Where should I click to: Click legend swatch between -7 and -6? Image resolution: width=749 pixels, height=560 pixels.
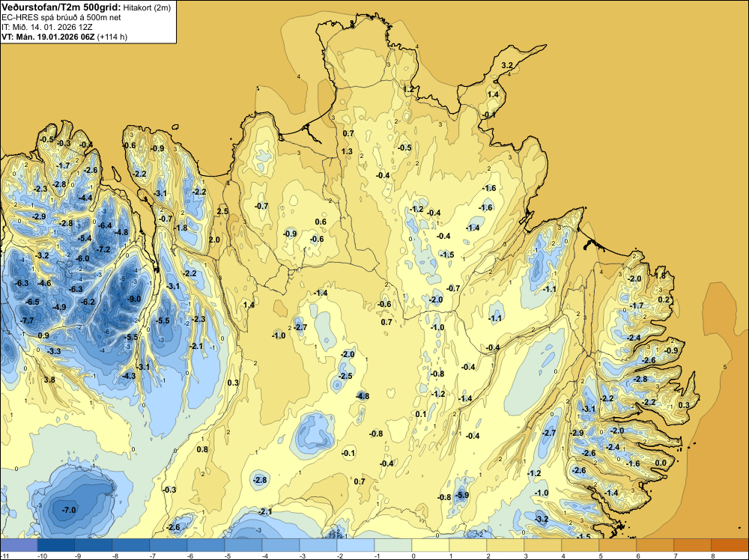pyautogui.click(x=168, y=545)
